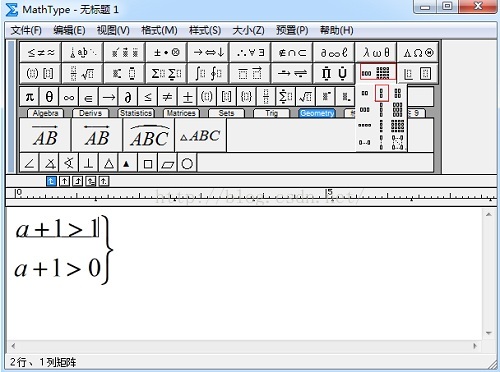The image size is (500, 372).
Task: Insert square brackets template in small bar
Action: pyautogui.click(x=226, y=97)
